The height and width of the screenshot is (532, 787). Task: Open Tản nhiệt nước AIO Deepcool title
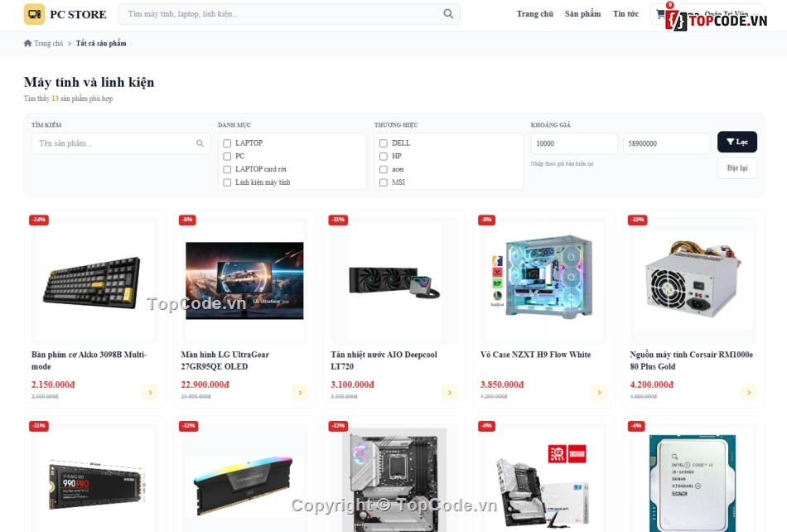(384, 360)
